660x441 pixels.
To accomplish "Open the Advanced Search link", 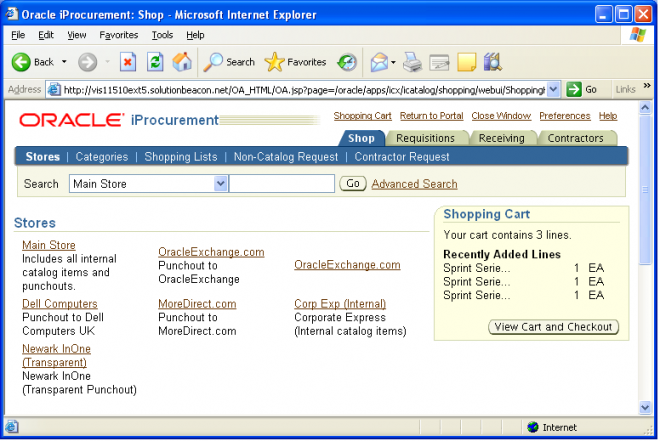I will tap(415, 184).
